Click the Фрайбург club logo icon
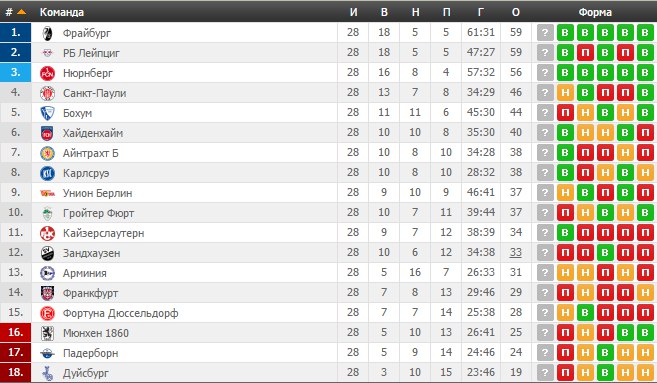This screenshot has height=383, width=657. tap(47, 33)
